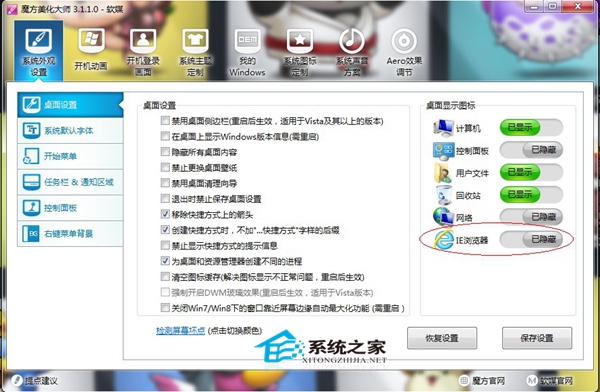Image resolution: width=600 pixels, height=392 pixels.
Task: Uncheck 移除快捷方式上的箭头
Action: coord(165,214)
